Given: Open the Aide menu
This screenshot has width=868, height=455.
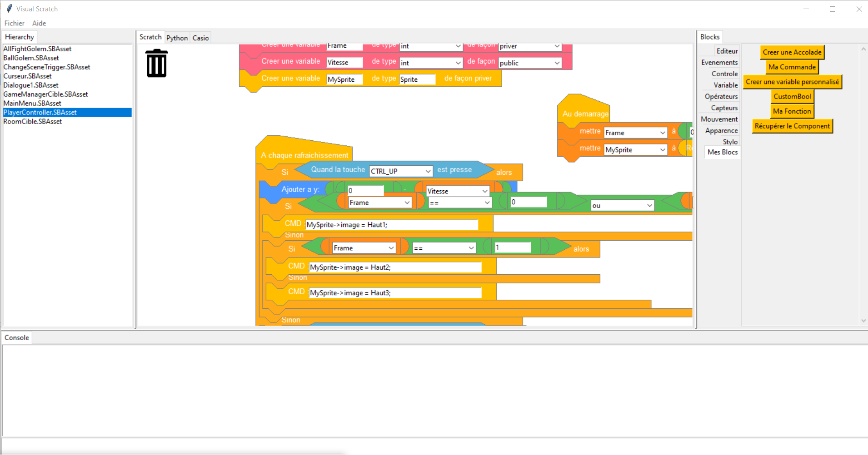Looking at the screenshot, I should [x=39, y=23].
